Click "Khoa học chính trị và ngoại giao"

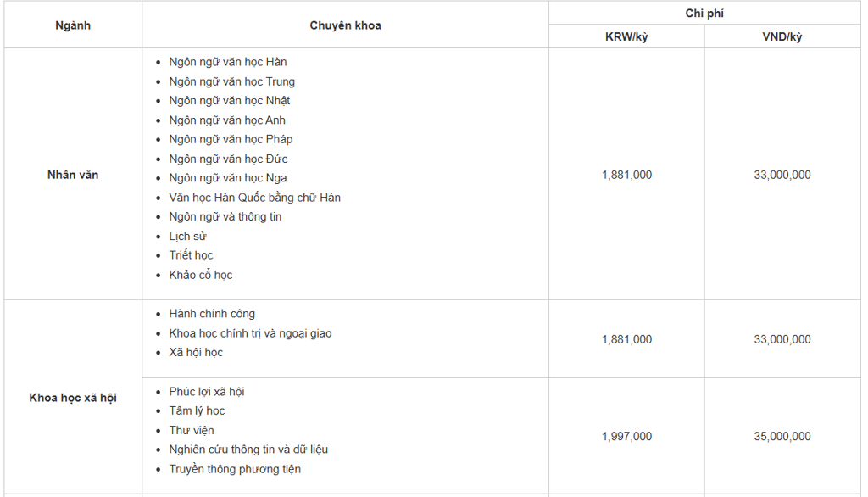(x=250, y=333)
